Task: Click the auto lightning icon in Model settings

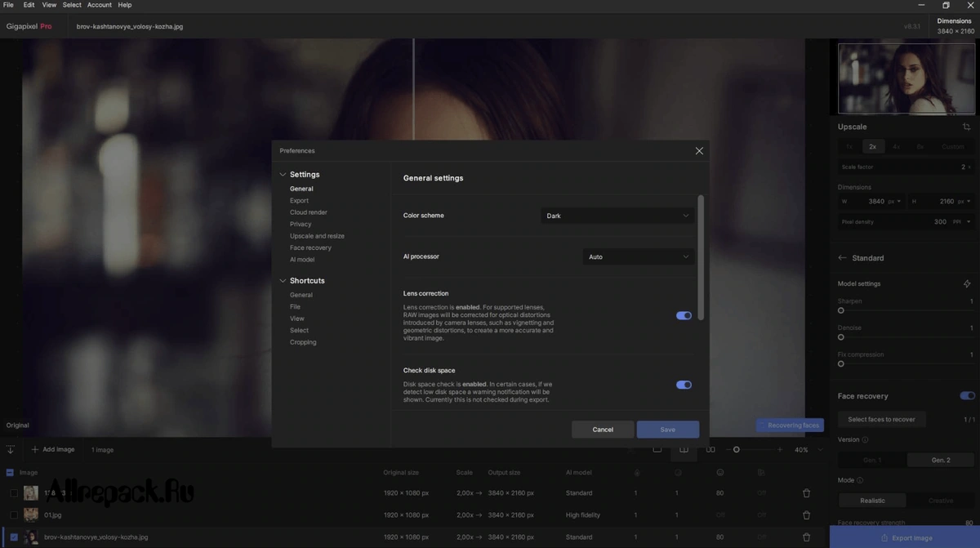Action: (967, 284)
